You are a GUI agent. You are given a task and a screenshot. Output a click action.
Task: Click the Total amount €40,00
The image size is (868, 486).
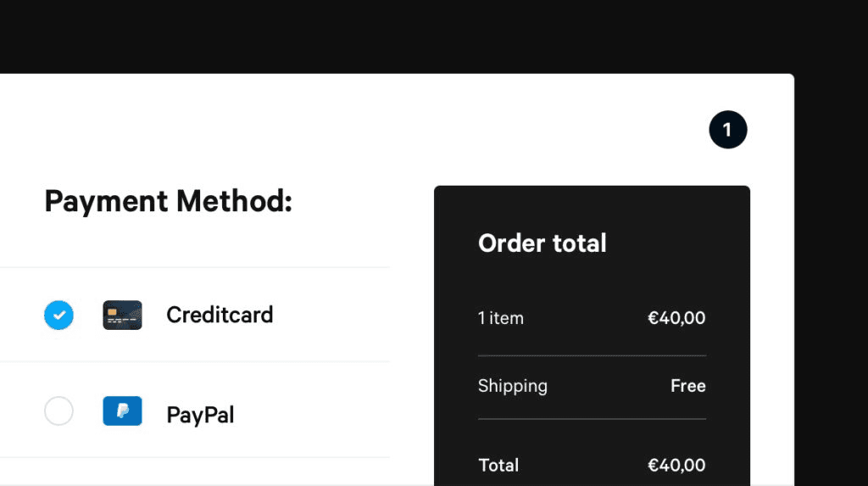point(676,466)
